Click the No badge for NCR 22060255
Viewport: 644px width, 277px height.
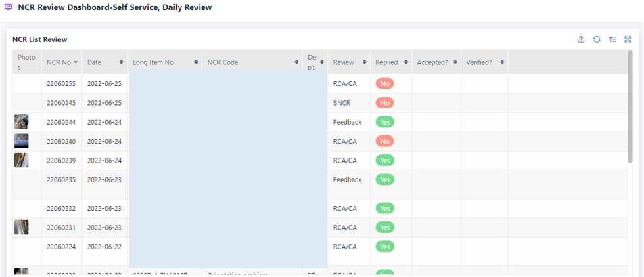(385, 84)
